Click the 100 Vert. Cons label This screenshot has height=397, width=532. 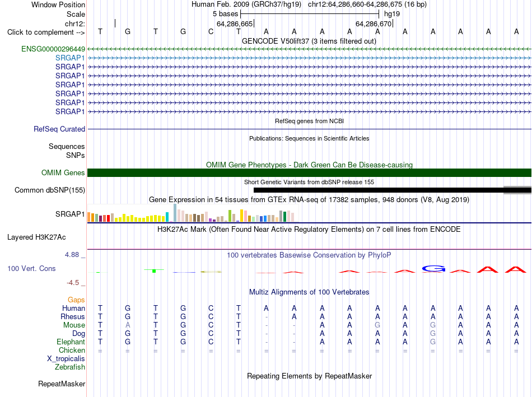[x=31, y=268]
